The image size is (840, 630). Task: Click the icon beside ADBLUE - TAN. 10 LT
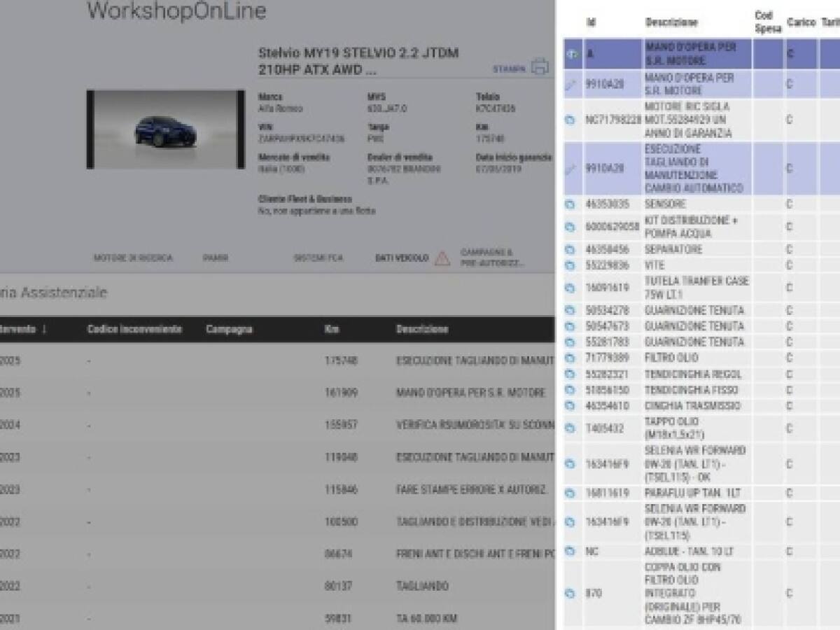[x=570, y=552]
